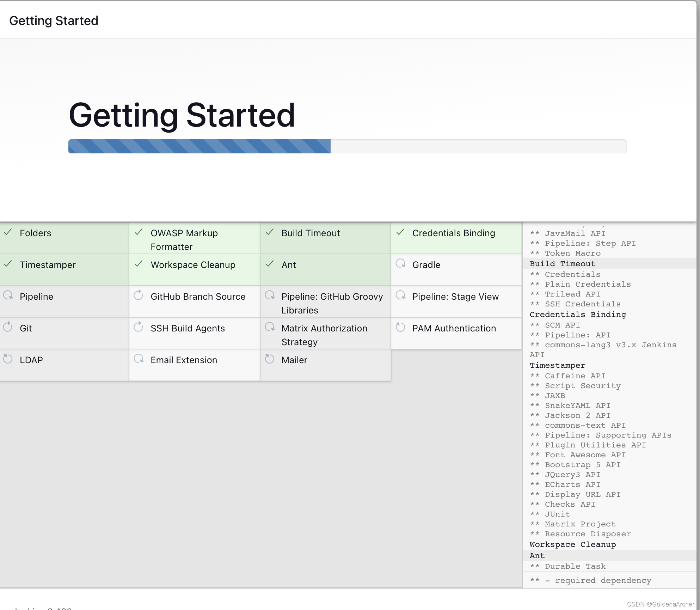Select the OWASP Markup Formatter label

click(x=184, y=240)
